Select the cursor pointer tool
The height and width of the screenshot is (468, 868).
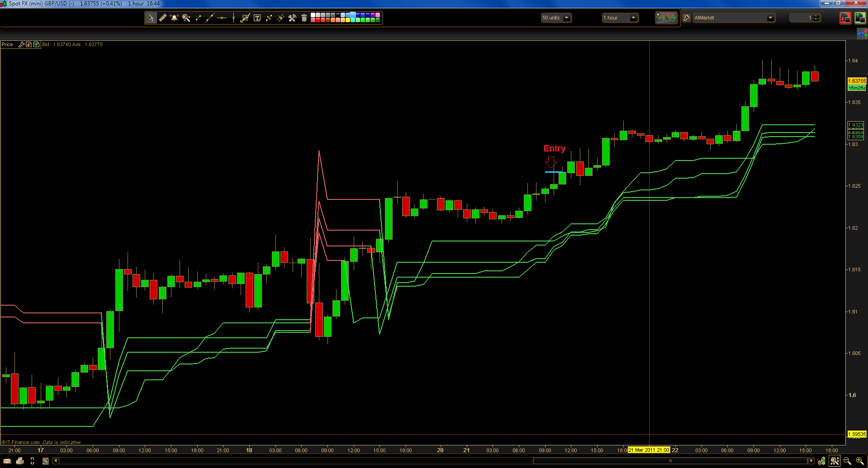coord(151,18)
